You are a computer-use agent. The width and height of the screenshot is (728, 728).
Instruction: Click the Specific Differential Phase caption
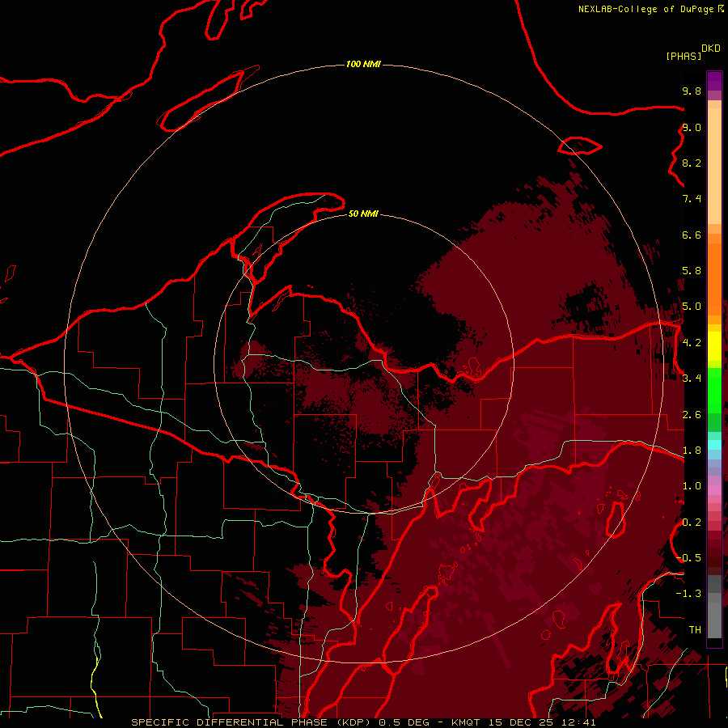363,722
